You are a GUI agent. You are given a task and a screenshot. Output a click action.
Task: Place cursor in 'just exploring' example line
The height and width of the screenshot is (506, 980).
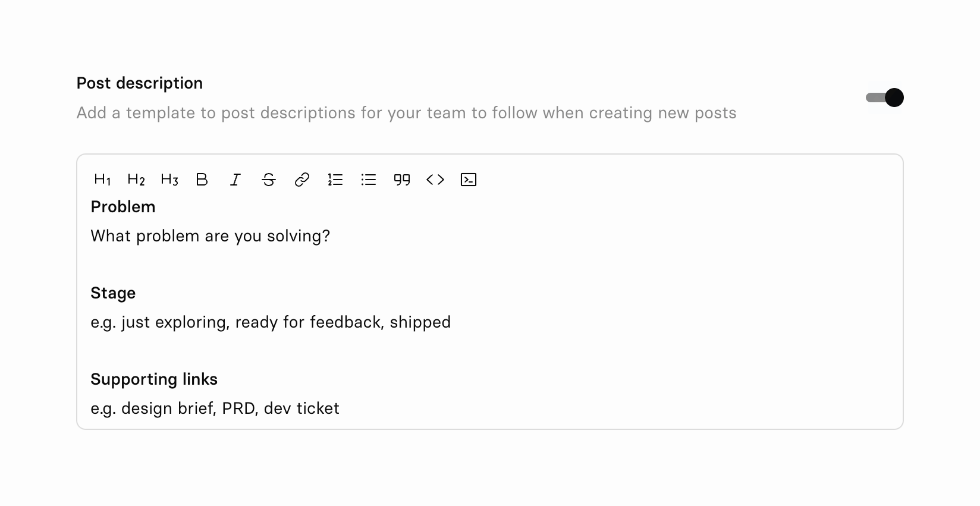coord(271,322)
